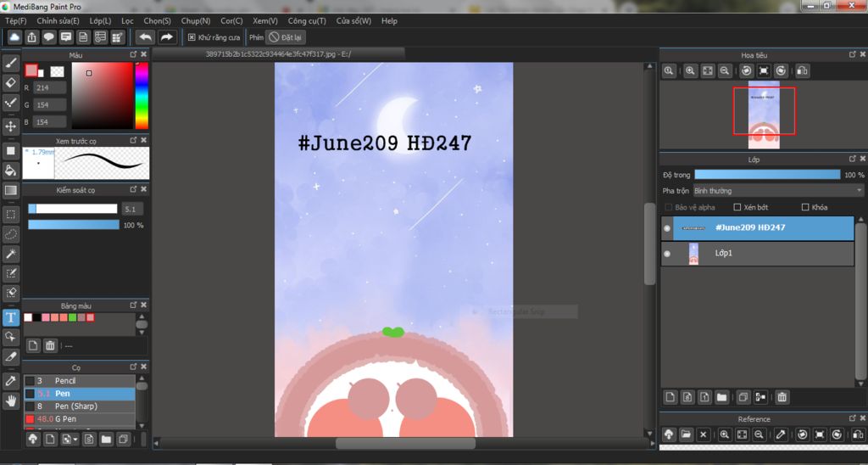The width and height of the screenshot is (868, 465).
Task: Select the Eraser tool
Action: (10, 82)
